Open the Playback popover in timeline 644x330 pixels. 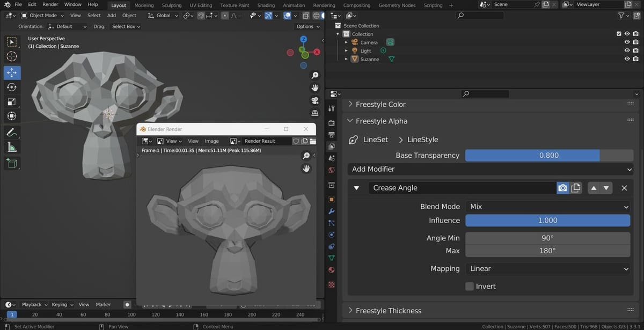[x=34, y=304]
